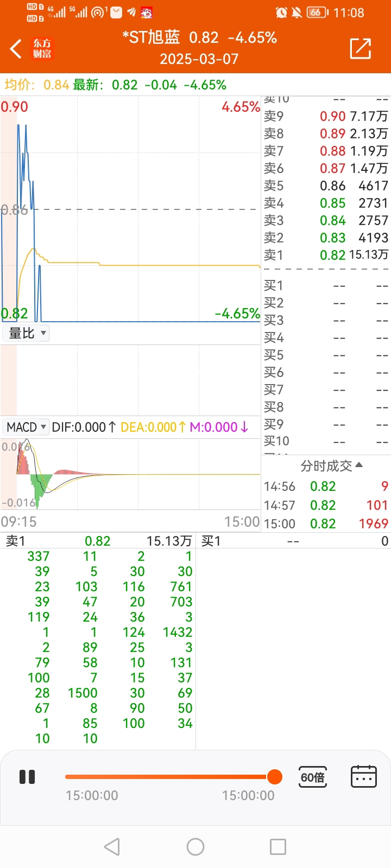
Task: Click the 4.65% upper chart label
Action: coord(241,106)
